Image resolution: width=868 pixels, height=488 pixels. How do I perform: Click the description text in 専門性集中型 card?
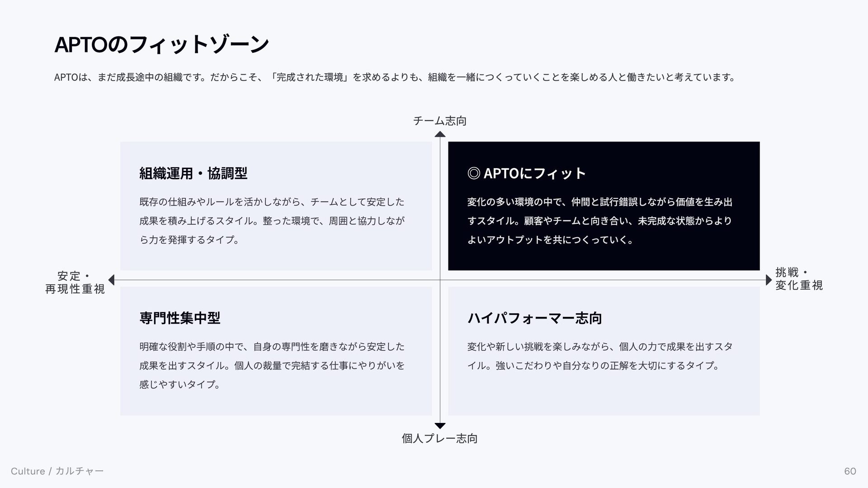pos(272,365)
